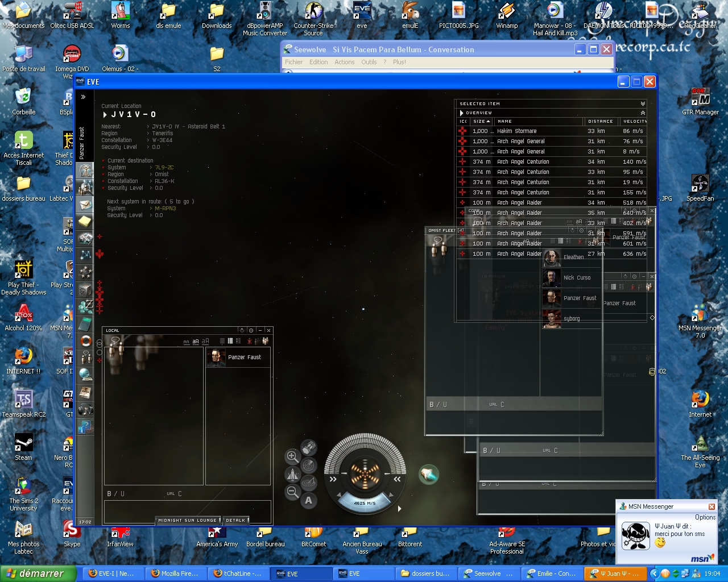
Task: Select Panzer Faust in Local member list
Action: (x=238, y=357)
